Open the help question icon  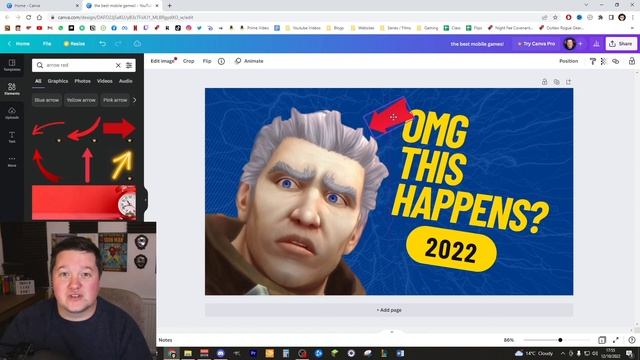(x=632, y=340)
